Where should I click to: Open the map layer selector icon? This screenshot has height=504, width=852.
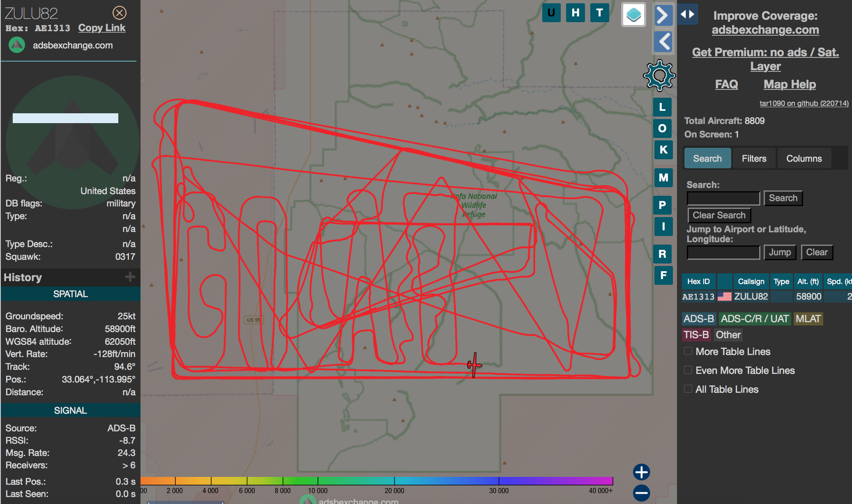pyautogui.click(x=633, y=15)
